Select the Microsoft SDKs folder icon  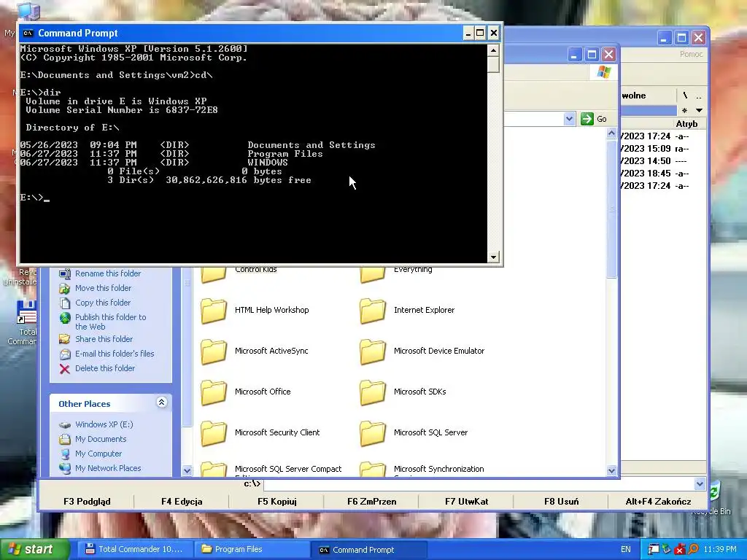click(373, 392)
